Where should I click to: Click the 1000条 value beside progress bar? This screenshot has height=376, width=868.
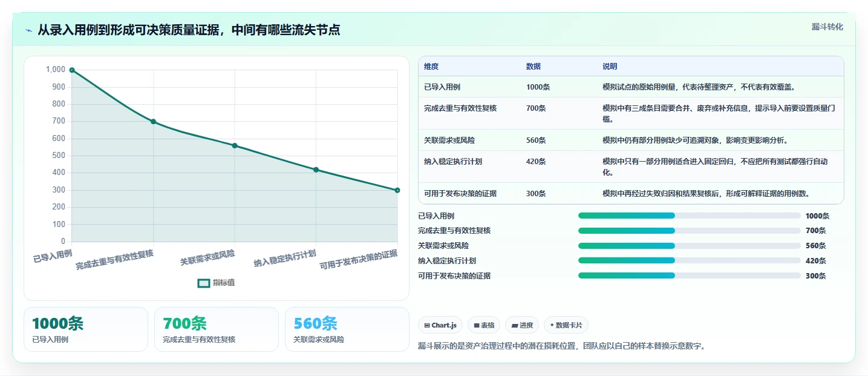[817, 216]
